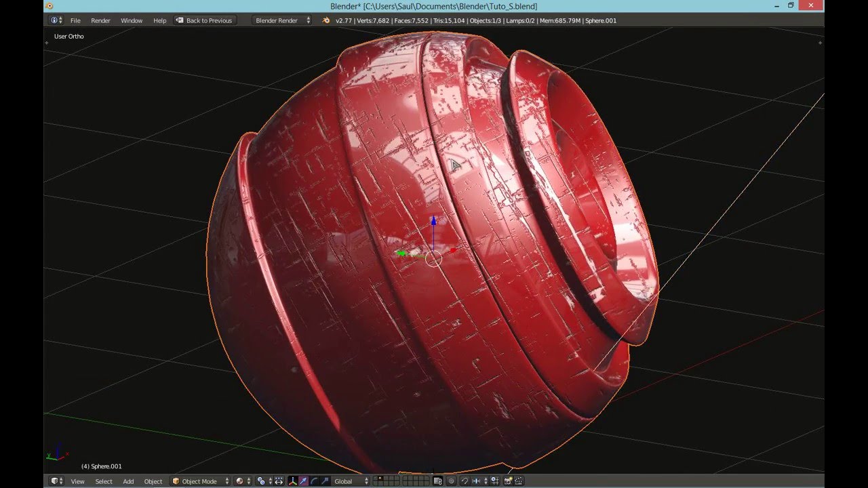Click the red X-axis manipulator handle
This screenshot has width=868, height=488.
(x=452, y=251)
